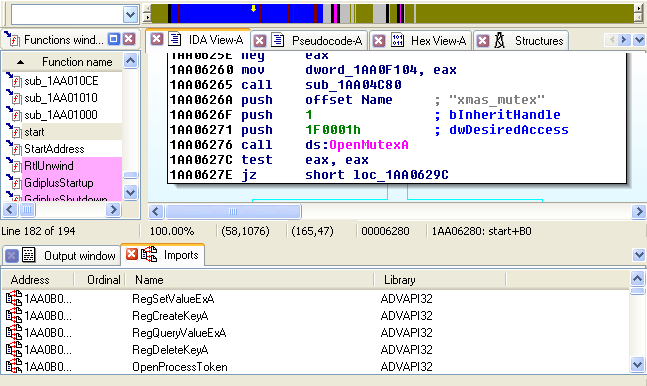Switch to the Output window tab
The image size is (647, 386).
[x=80, y=256]
